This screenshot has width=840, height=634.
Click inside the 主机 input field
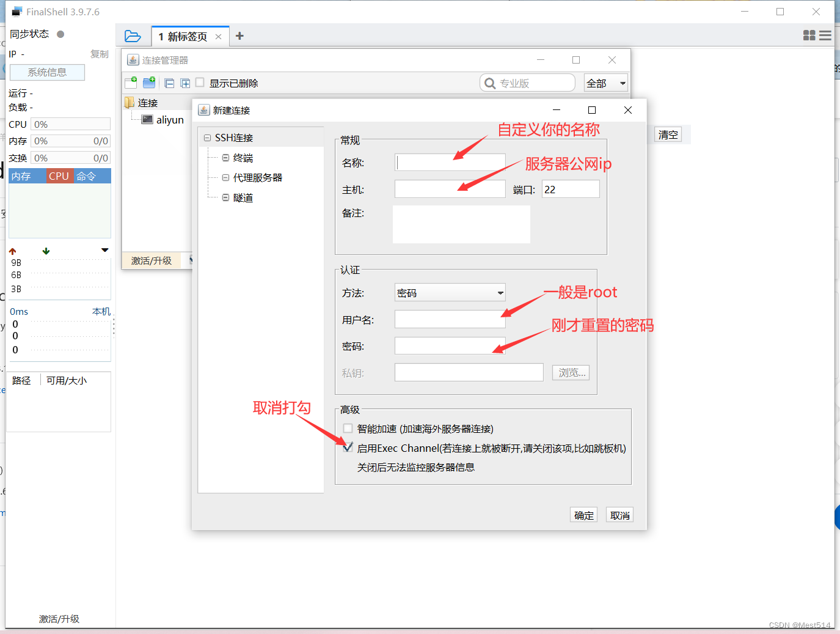(x=450, y=189)
